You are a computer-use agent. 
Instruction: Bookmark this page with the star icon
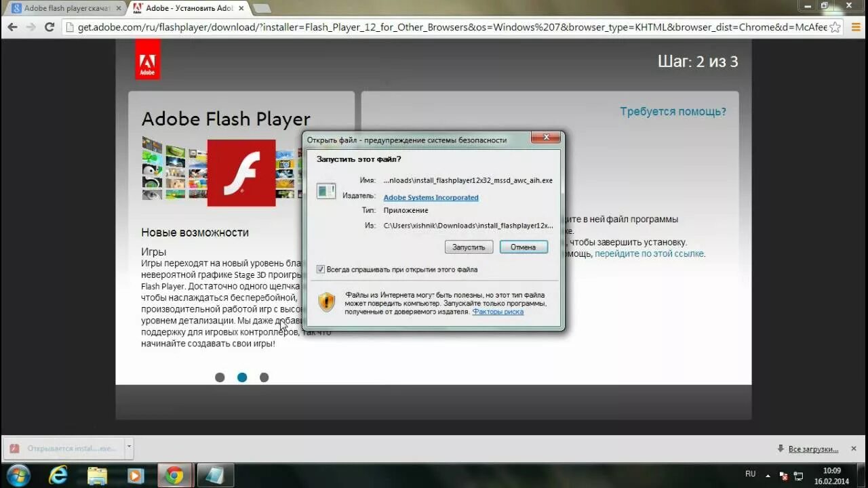tap(835, 27)
